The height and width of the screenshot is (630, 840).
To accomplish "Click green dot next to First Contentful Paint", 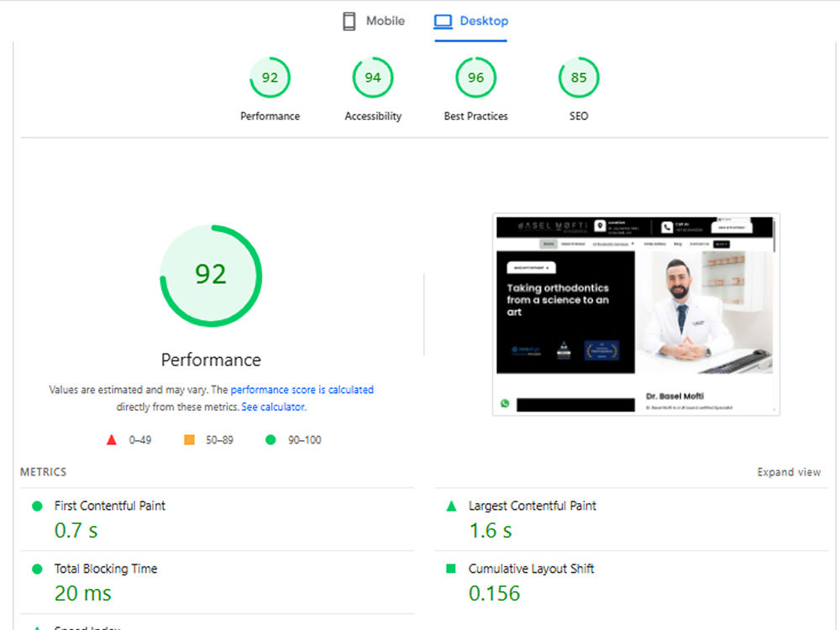I will click(x=37, y=506).
